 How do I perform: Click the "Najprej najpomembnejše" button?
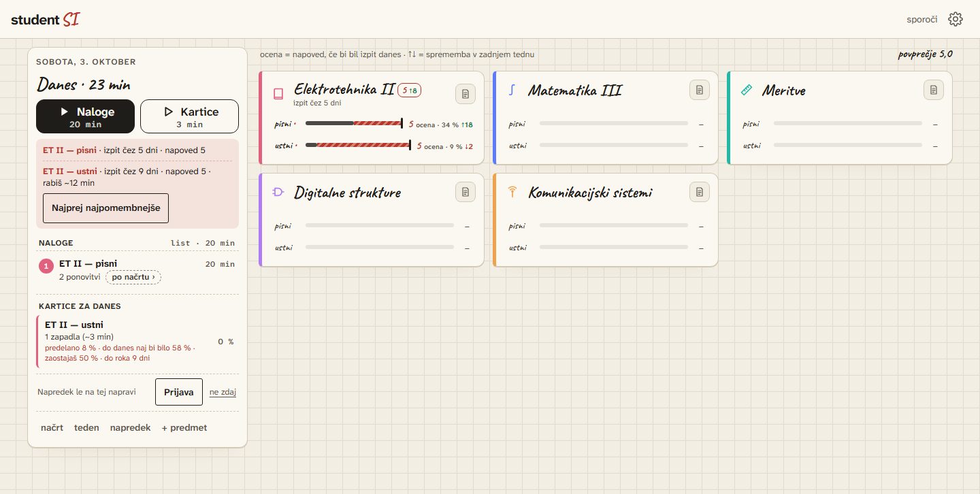click(105, 208)
